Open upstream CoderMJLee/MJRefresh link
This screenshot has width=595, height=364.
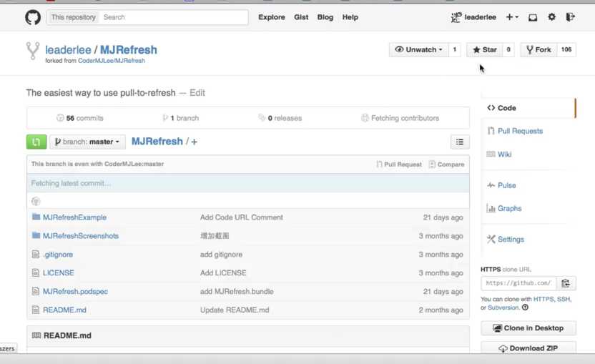[112, 61]
